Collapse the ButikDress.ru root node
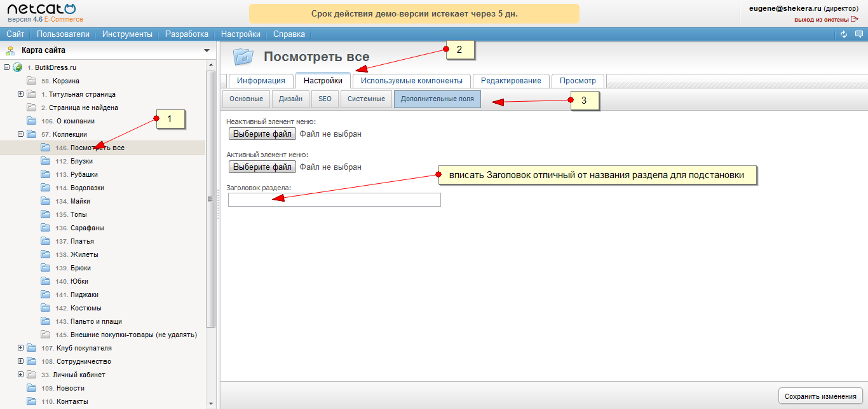Viewport: 868px width, 409px height. 7,67
